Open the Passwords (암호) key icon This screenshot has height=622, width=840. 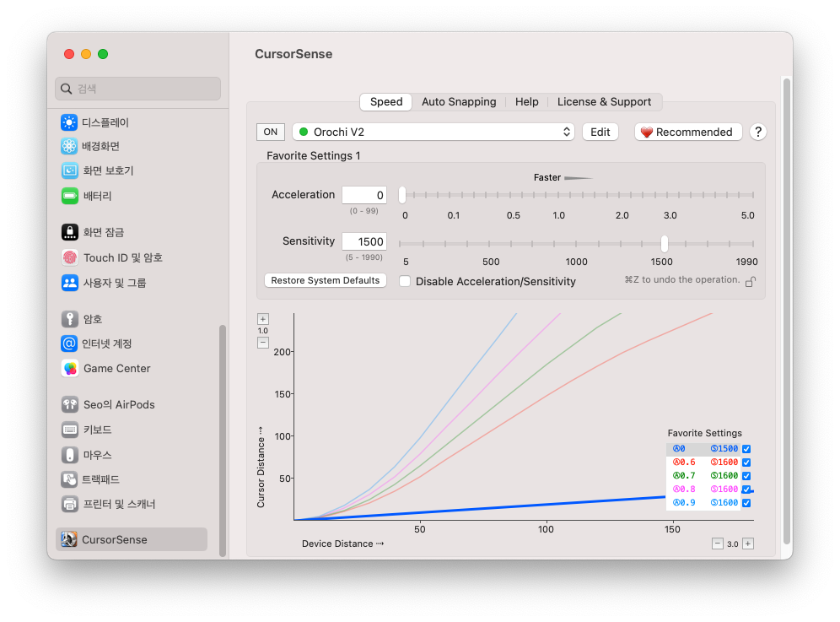click(69, 319)
